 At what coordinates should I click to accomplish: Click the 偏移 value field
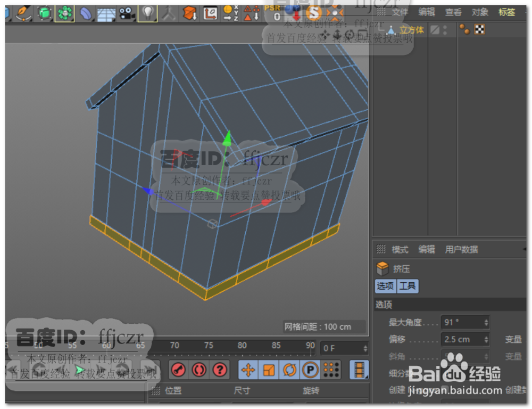pyautogui.click(x=462, y=339)
